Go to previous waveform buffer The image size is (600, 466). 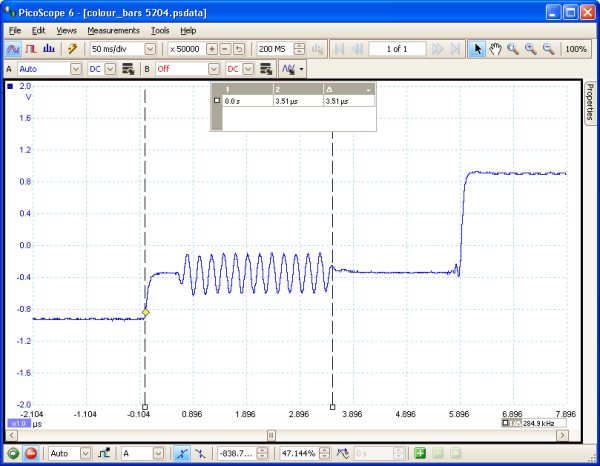[357, 49]
